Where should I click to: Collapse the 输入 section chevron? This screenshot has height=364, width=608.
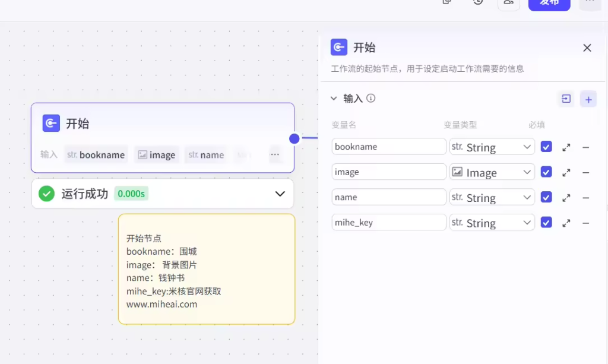click(334, 99)
